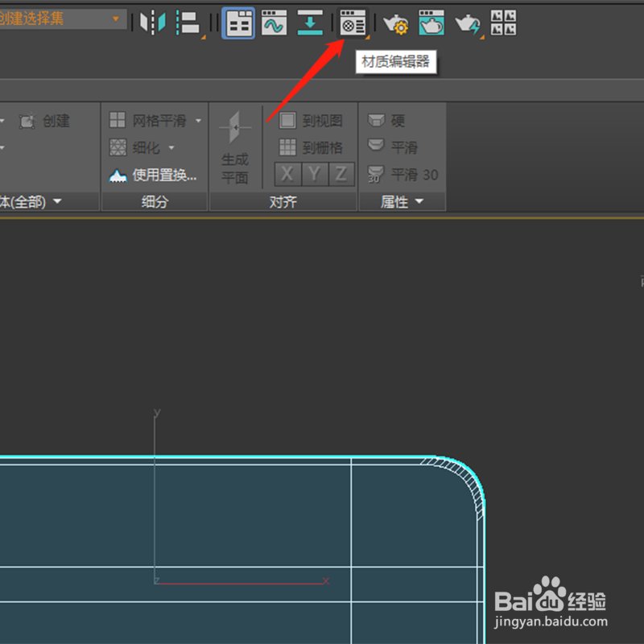Click the 到视图 align button
This screenshot has height=644, width=644.
coord(311,121)
